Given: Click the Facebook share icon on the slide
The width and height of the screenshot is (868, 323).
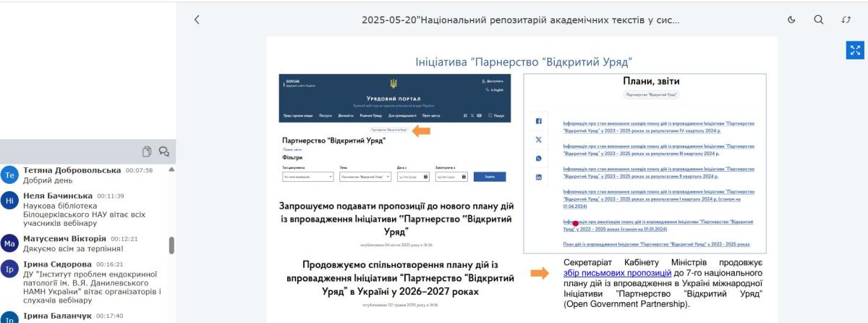Looking at the screenshot, I should pos(537,121).
